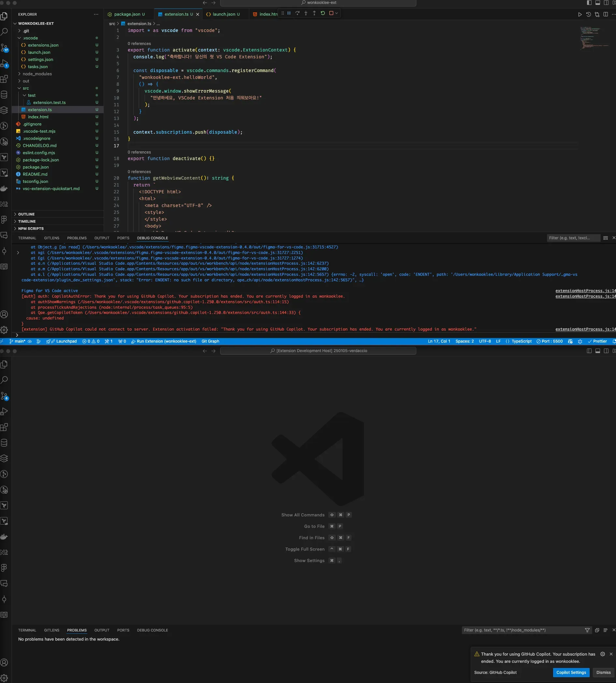Switch to the launch.json editor tab
This screenshot has height=683, width=616.
click(x=226, y=14)
